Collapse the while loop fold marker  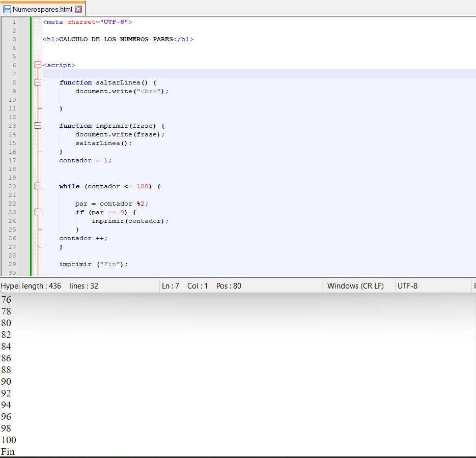click(x=38, y=186)
